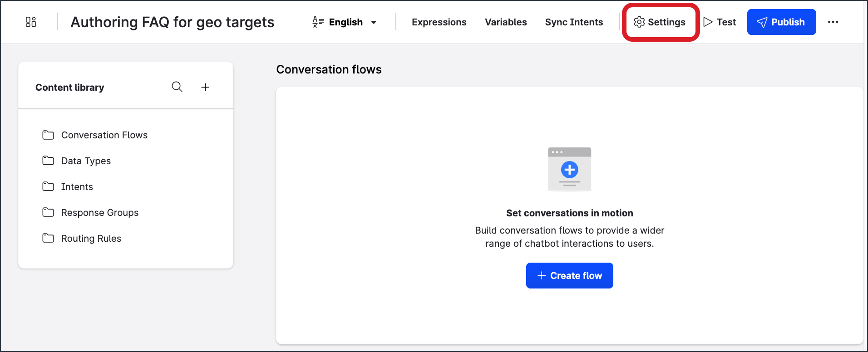Click the language translate icon
This screenshot has width=868, height=352.
(318, 22)
